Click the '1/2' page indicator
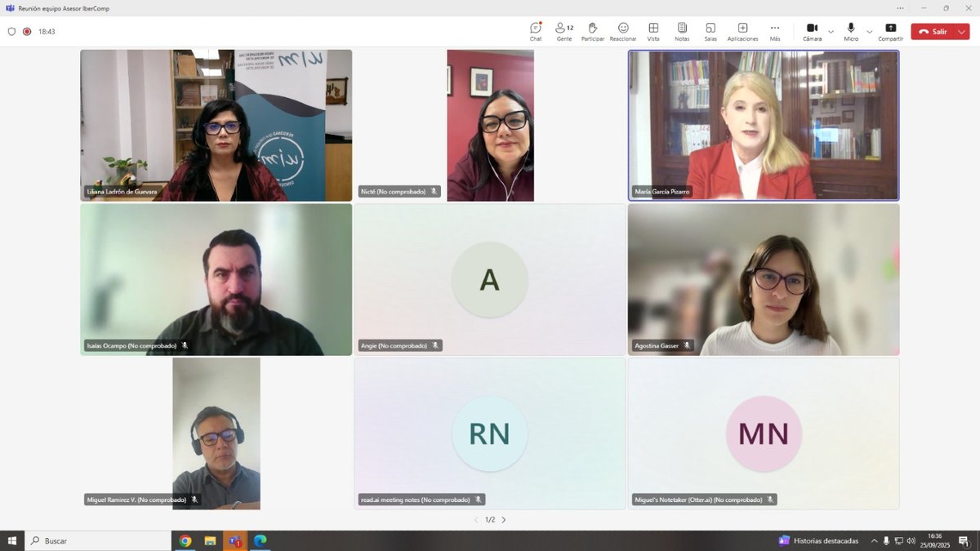The width and height of the screenshot is (980, 551). tap(490, 519)
